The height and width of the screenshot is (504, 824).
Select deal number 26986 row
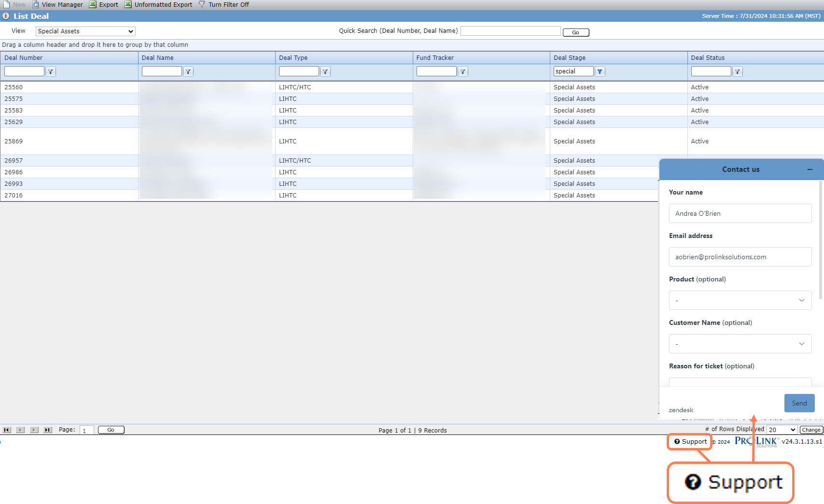tap(330, 172)
